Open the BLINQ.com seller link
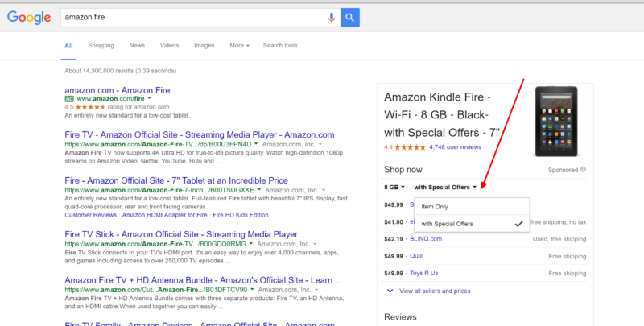This screenshot has width=644, height=326. tap(426, 238)
